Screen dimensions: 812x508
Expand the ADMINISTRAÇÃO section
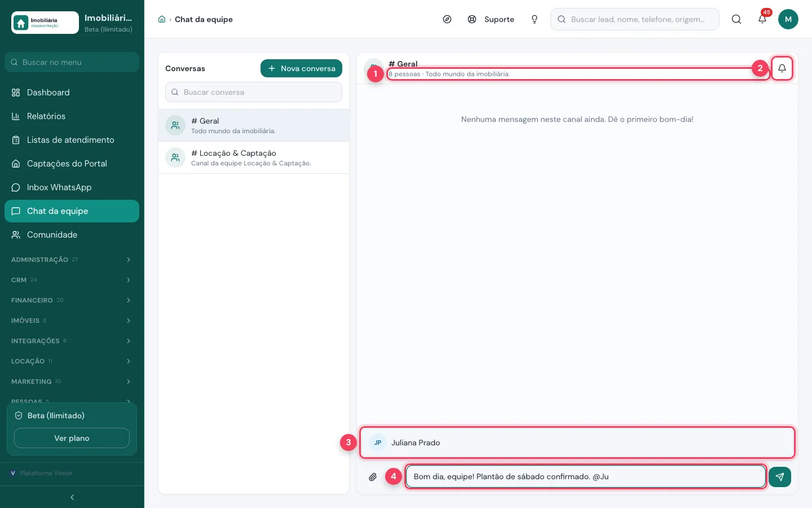[72, 260]
